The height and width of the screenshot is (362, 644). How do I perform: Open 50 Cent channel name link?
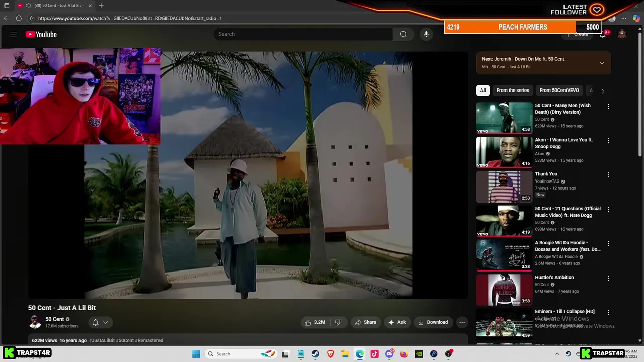click(55, 319)
